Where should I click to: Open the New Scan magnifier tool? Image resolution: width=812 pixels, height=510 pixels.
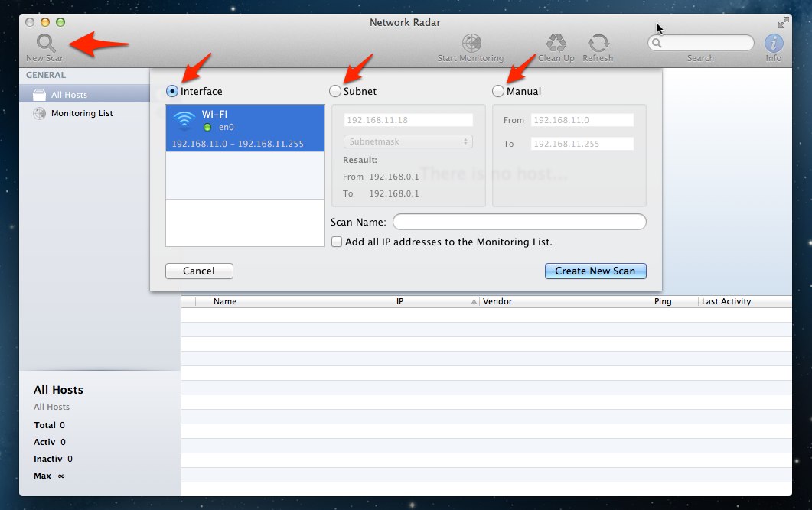point(46,42)
